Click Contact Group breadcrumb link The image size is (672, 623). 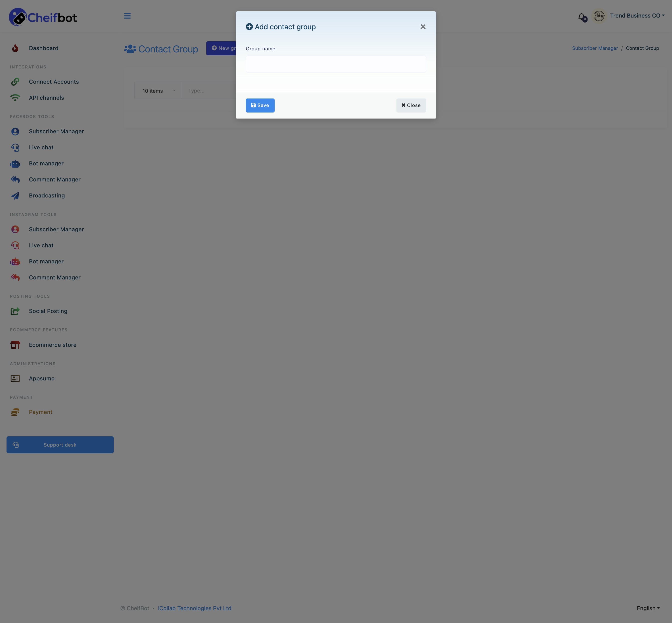[642, 48]
